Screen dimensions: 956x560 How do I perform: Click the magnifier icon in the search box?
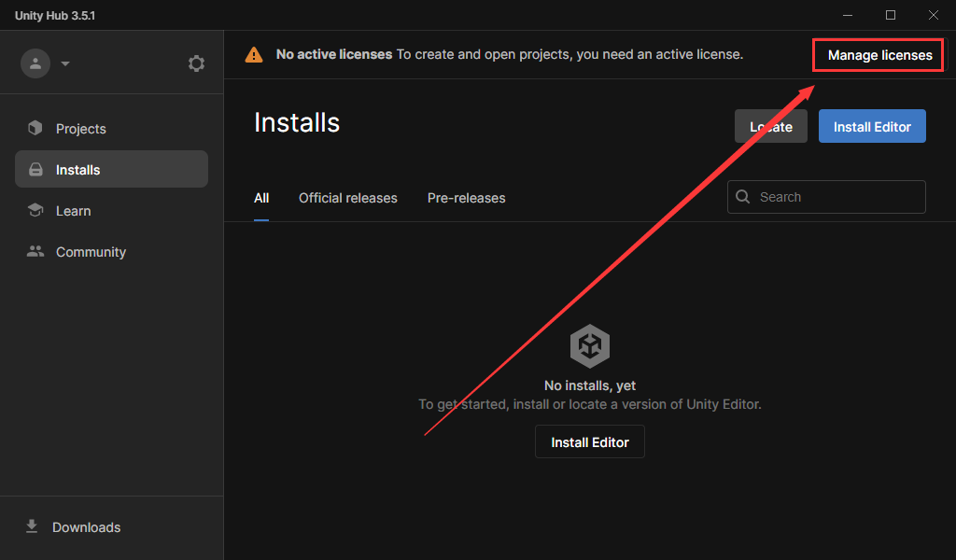pyautogui.click(x=743, y=197)
